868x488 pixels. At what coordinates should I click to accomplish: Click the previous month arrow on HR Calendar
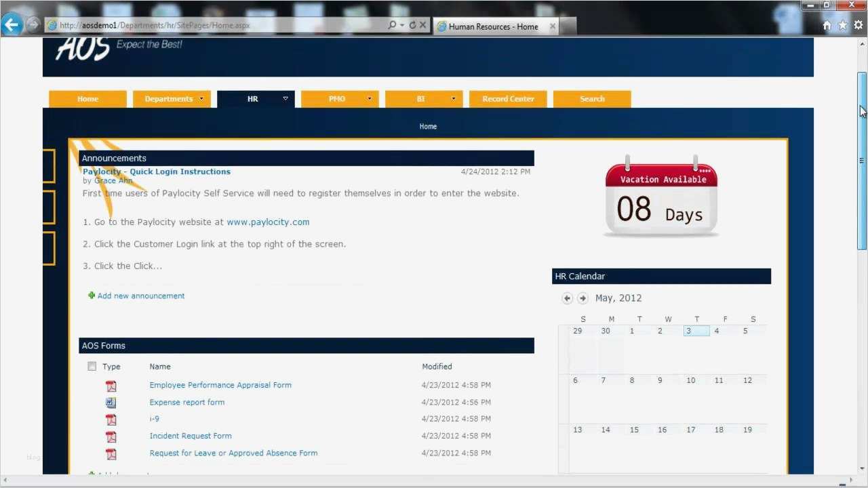point(568,298)
